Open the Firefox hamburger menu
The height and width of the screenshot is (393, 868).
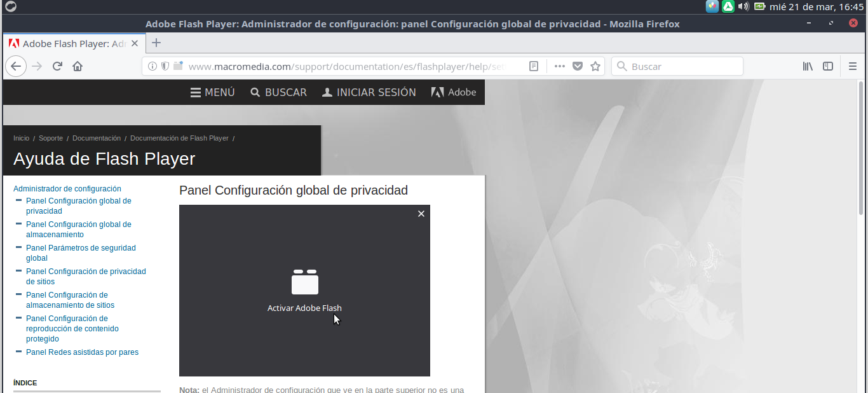[x=853, y=66]
